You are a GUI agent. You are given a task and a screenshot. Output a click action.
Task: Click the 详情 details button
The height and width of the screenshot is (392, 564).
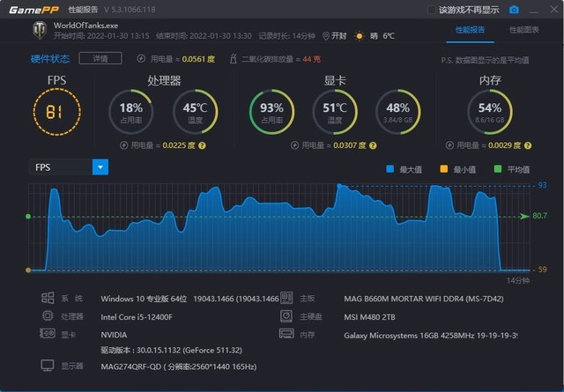pyautogui.click(x=100, y=58)
